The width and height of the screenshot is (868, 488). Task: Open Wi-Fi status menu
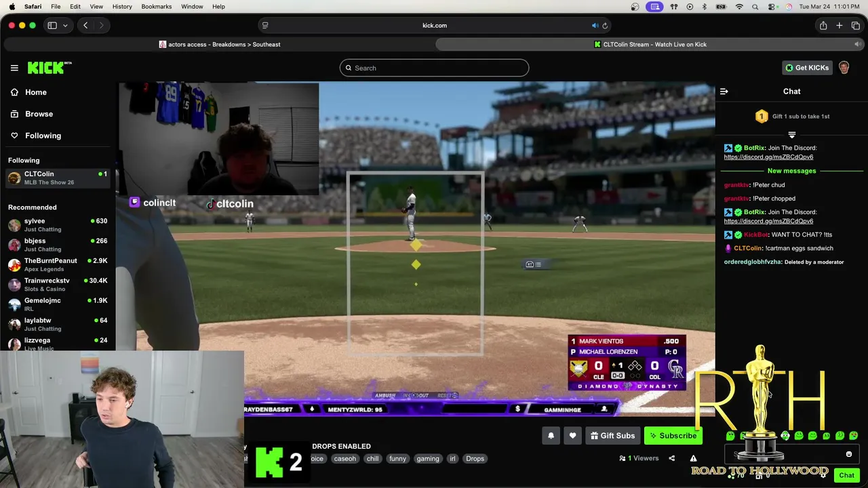(x=739, y=7)
